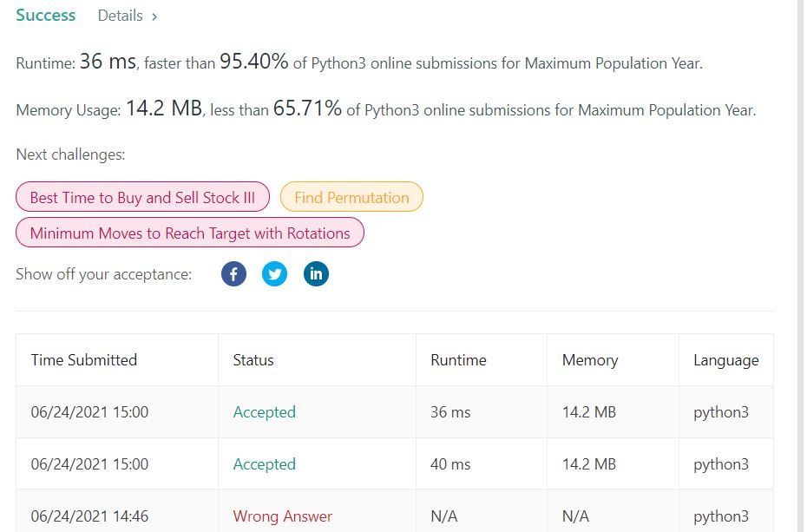807x532 pixels.
Task: Share acceptance on LinkedIn
Action: pyautogui.click(x=316, y=273)
